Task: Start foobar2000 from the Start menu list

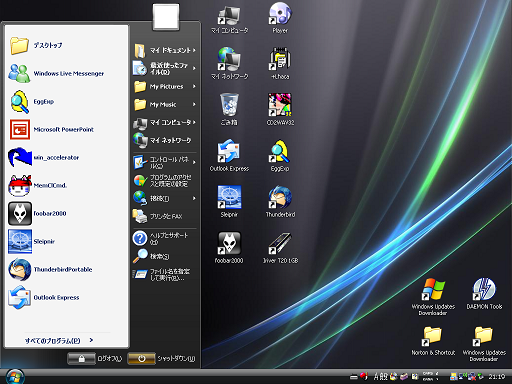Action: (x=67, y=213)
